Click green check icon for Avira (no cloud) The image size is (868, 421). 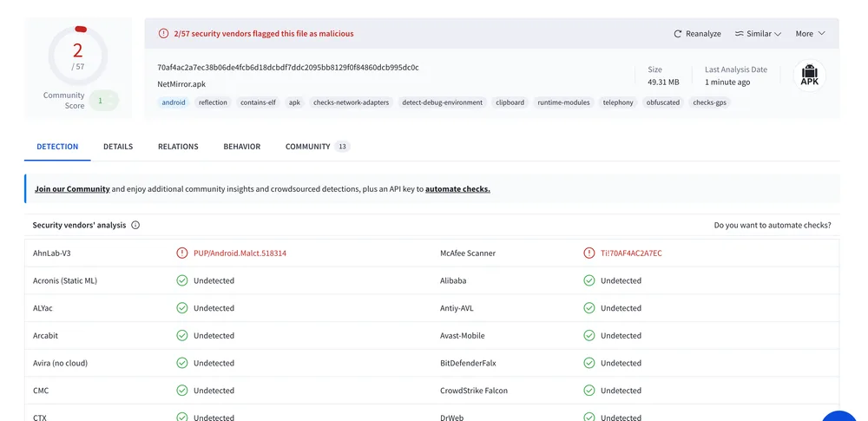click(182, 364)
